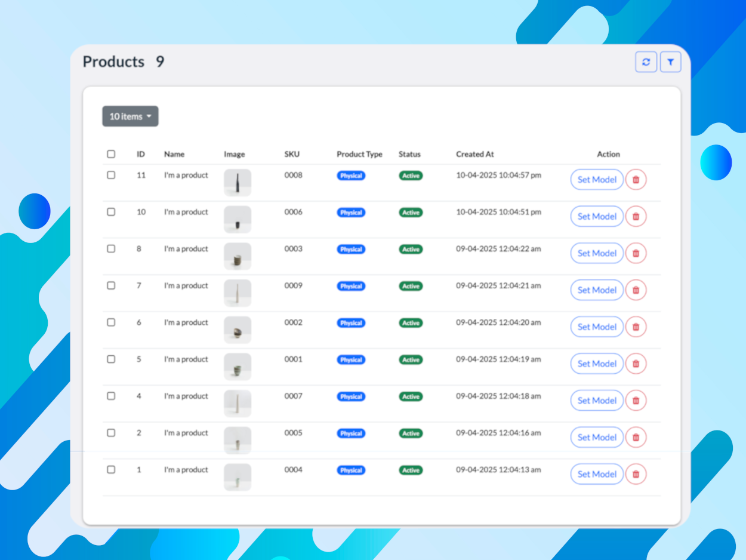The width and height of the screenshot is (746, 560).
Task: Click Set Model for SKU 0004
Action: coord(597,474)
